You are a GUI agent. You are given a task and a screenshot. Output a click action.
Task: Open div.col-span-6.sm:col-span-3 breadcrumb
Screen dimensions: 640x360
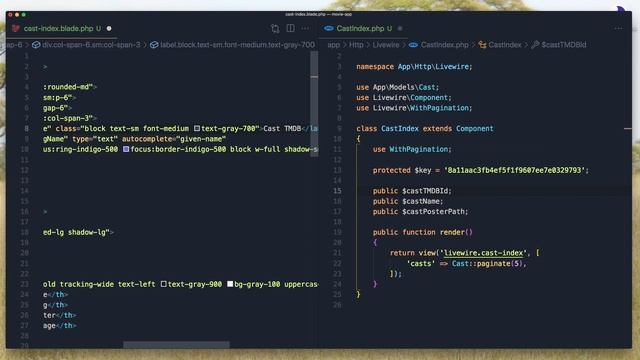91,45
